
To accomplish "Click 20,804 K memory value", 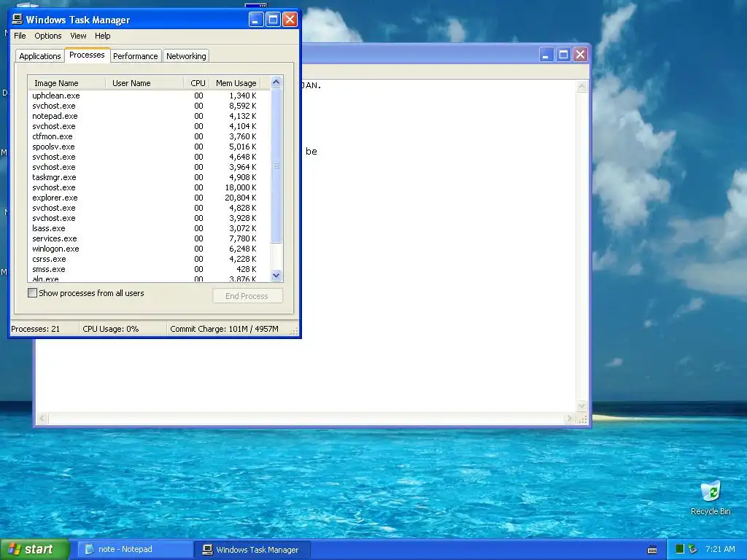I will 241,198.
